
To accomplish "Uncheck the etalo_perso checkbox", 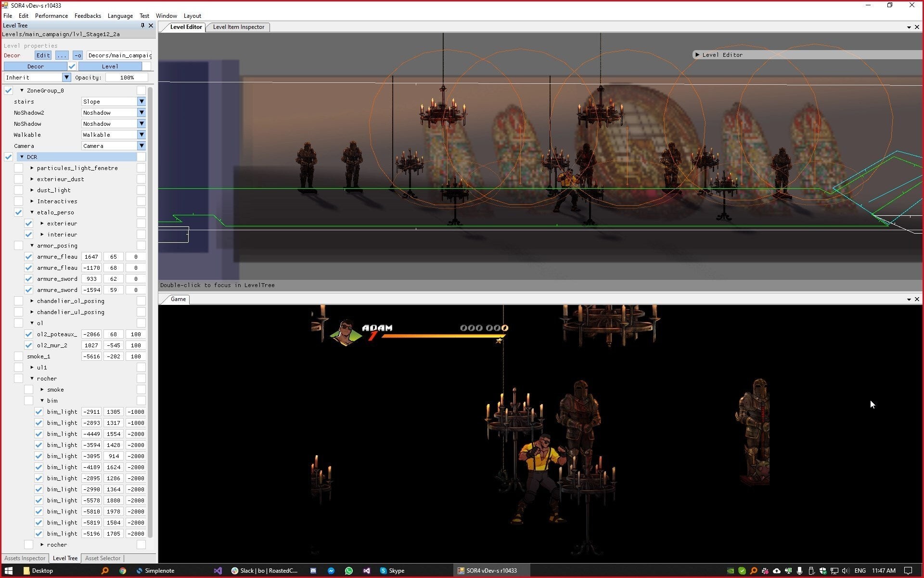I will click(x=18, y=212).
